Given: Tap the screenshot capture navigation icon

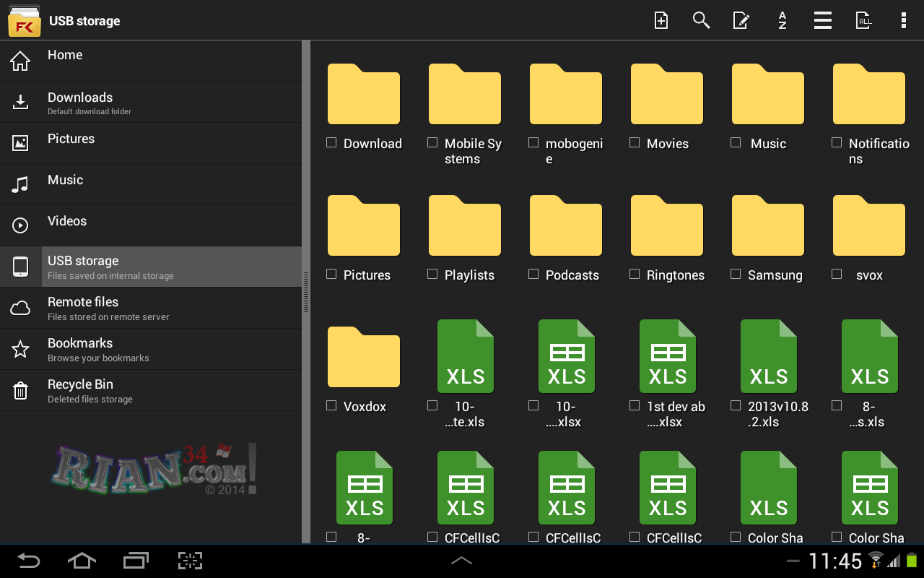Looking at the screenshot, I should (190, 561).
